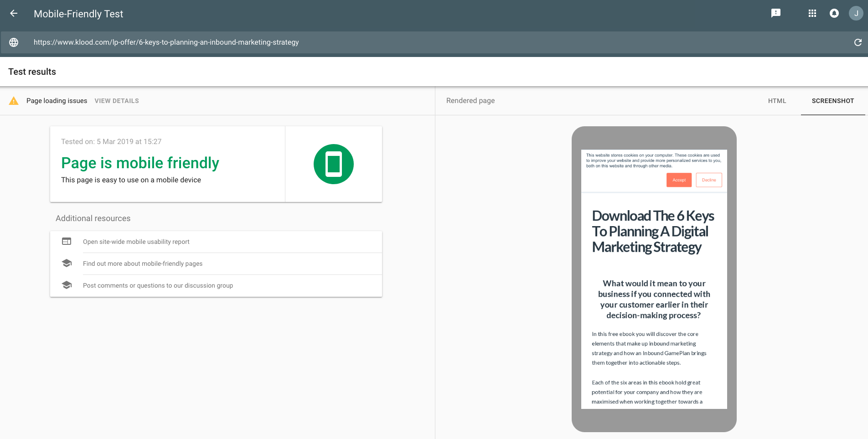Viewport: 868px width, 439px height.
Task: Open the Google apps grid
Action: pyautogui.click(x=812, y=13)
